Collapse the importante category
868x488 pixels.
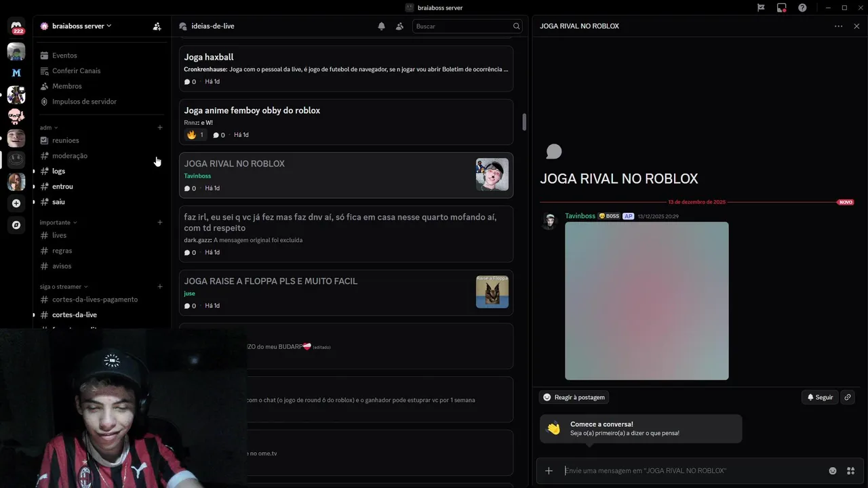coord(58,222)
